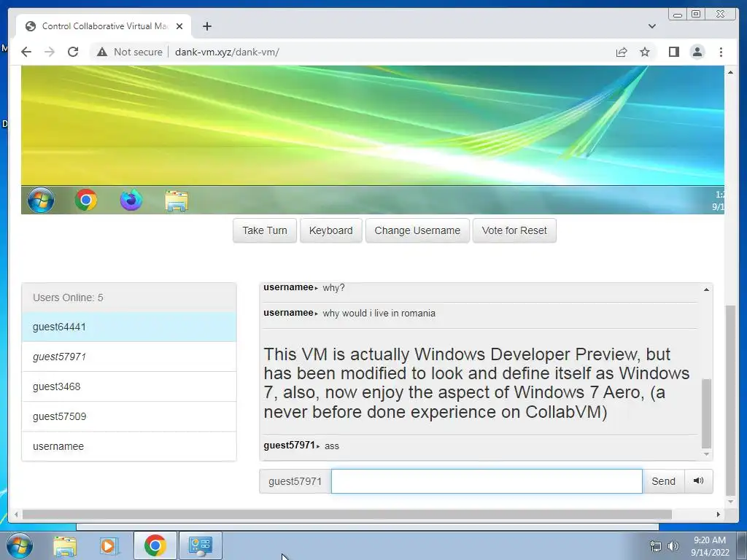Open a new tab with the plus button
747x560 pixels.
tap(206, 26)
